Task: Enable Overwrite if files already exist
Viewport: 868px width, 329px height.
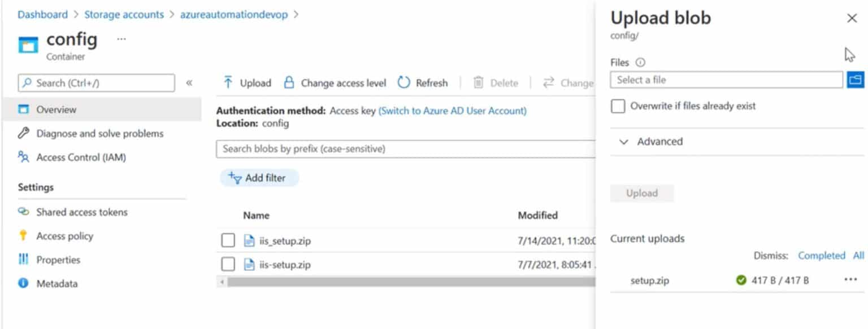Action: tap(618, 106)
